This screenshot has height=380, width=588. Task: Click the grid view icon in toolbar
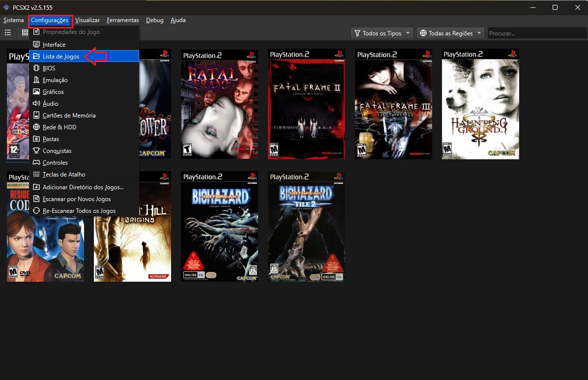point(24,33)
